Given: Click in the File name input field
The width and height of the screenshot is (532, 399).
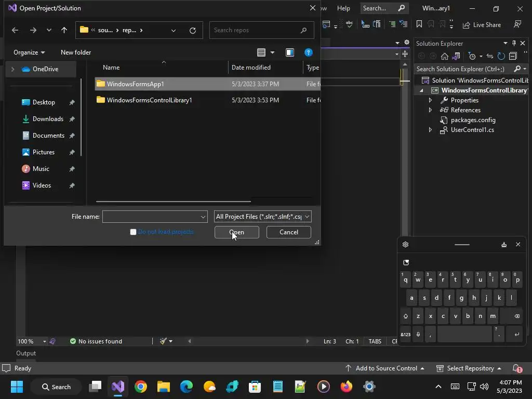Looking at the screenshot, I should [151, 217].
